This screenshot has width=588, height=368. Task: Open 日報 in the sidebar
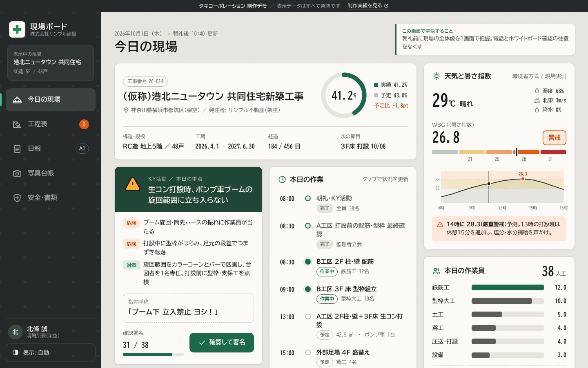pyautogui.click(x=51, y=149)
